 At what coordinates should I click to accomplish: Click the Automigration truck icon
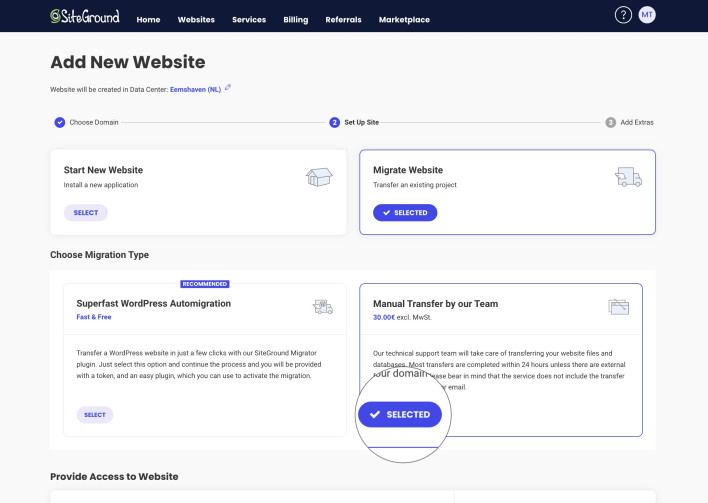323,307
